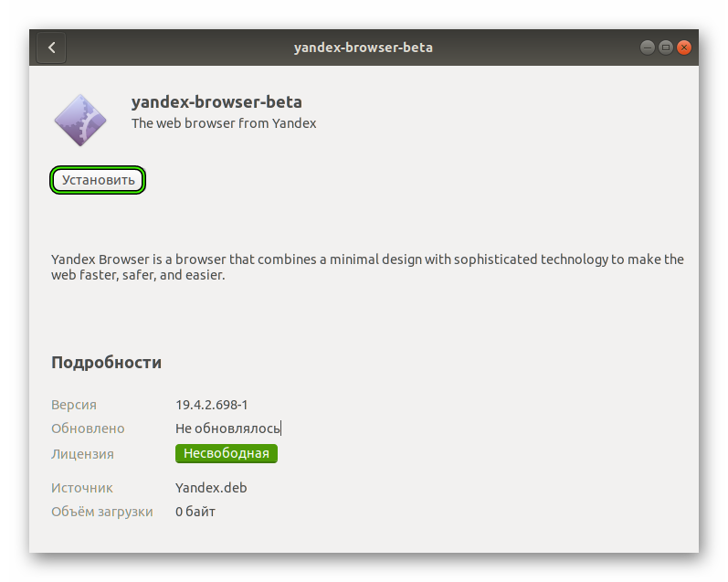This screenshot has width=728, height=582.
Task: Close the yandex-browser-beta window
Action: [x=683, y=48]
